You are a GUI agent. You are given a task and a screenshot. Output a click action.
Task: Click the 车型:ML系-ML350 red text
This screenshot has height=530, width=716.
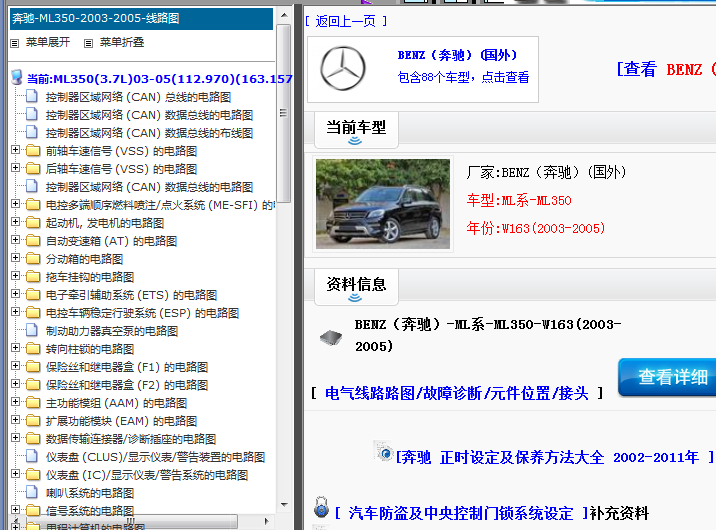tap(519, 200)
